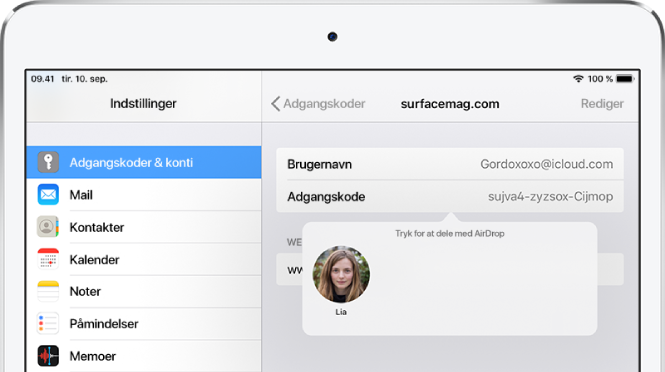Screen dimensions: 665x372
Task: Open Memoer settings row
Action: click(x=144, y=356)
